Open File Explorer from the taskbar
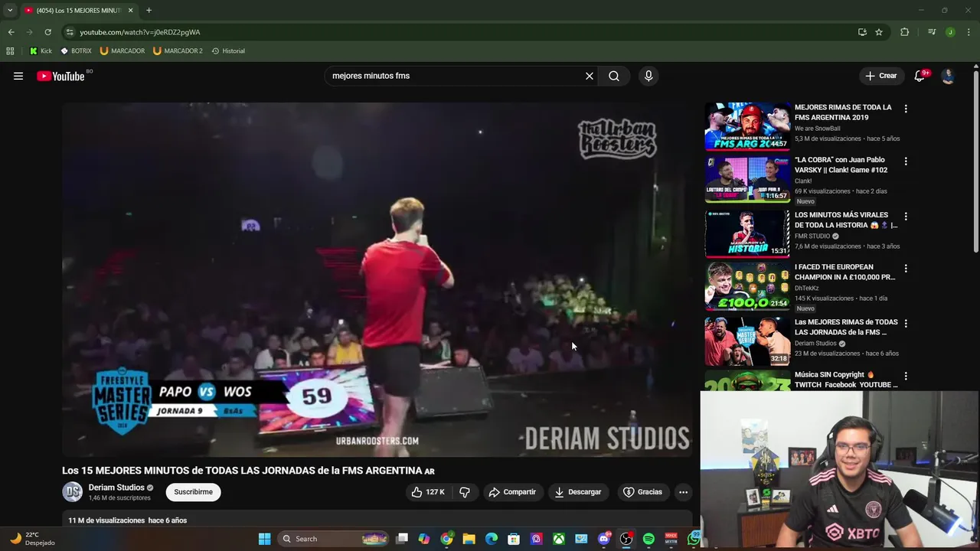 469,539
